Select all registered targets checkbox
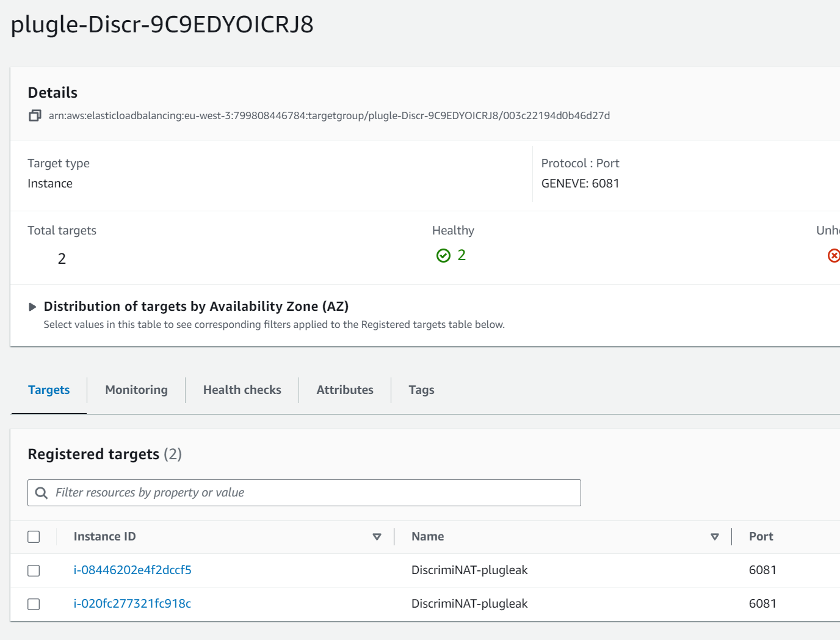 34,537
